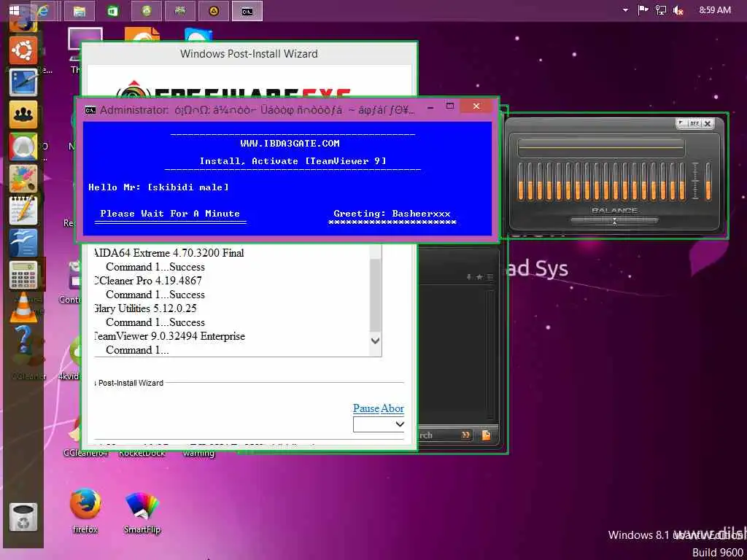Click the 'Windows Post-Install Wizard' title bar
Viewport: 747px width, 560px height.
pyautogui.click(x=249, y=54)
